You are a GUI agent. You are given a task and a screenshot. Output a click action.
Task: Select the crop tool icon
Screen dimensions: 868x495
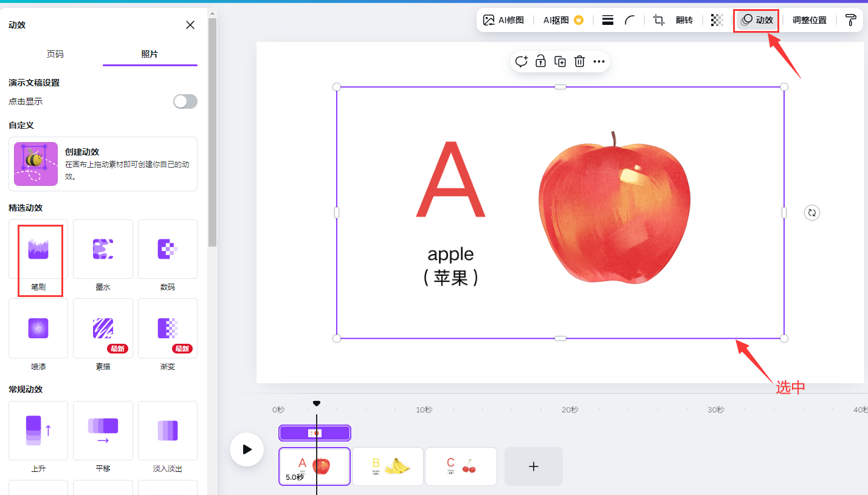coord(658,20)
